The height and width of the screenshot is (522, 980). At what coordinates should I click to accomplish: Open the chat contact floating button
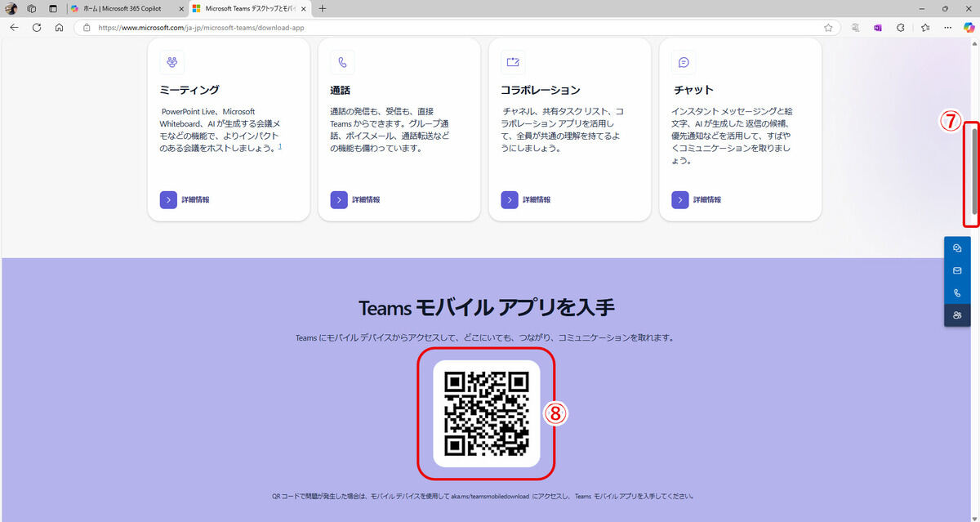(957, 248)
